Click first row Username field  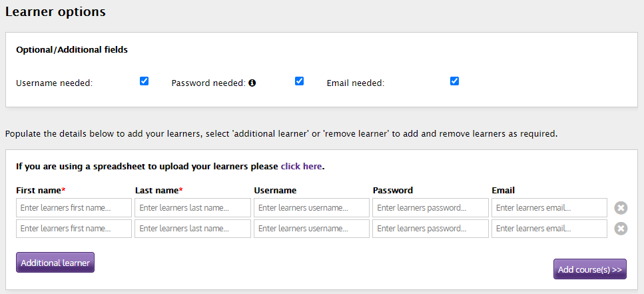[312, 208]
